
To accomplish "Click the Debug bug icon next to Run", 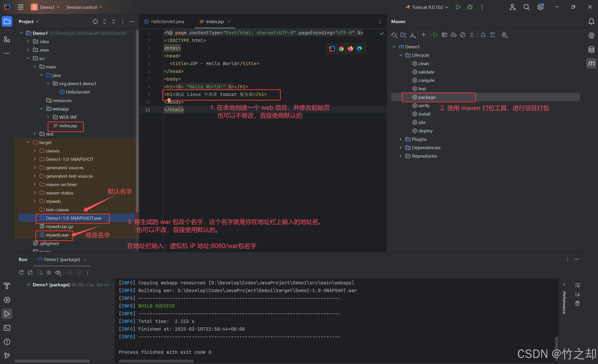I will click(x=470, y=7).
